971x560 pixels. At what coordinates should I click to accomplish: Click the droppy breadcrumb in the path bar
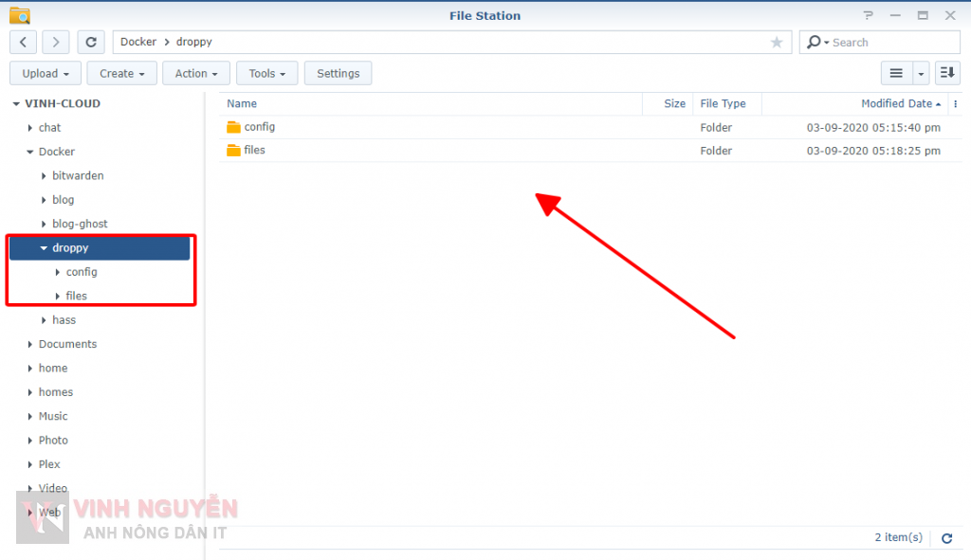(193, 42)
